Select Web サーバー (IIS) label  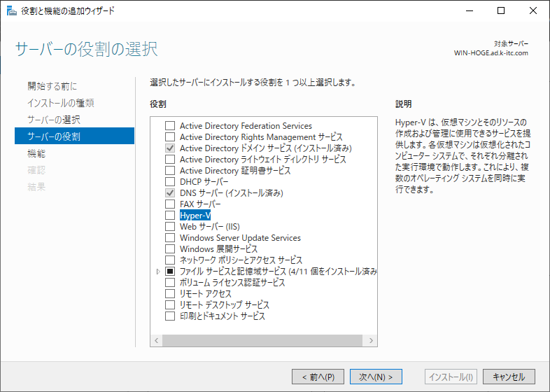210,226
